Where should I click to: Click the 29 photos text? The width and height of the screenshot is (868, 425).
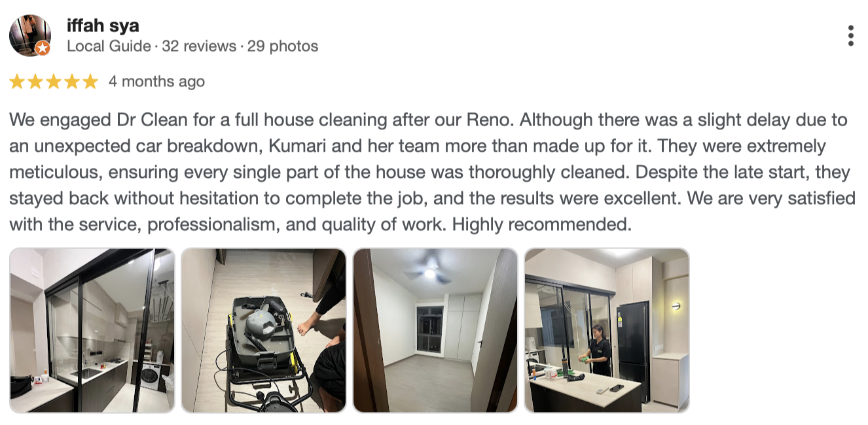[283, 46]
